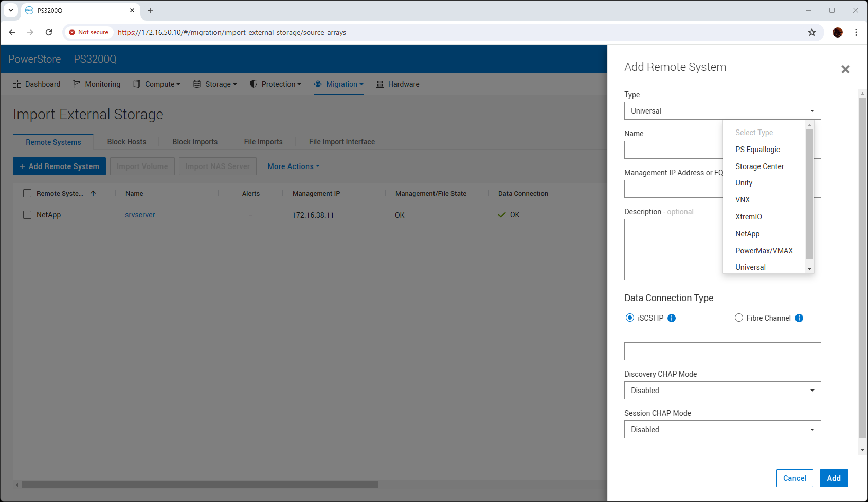Click the Add button

834,478
